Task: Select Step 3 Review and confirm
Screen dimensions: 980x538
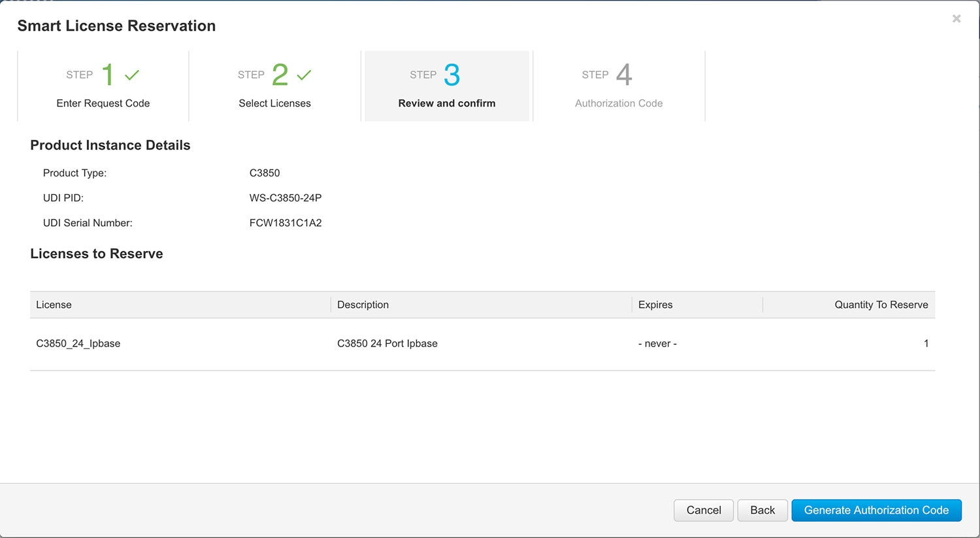Action: click(447, 86)
